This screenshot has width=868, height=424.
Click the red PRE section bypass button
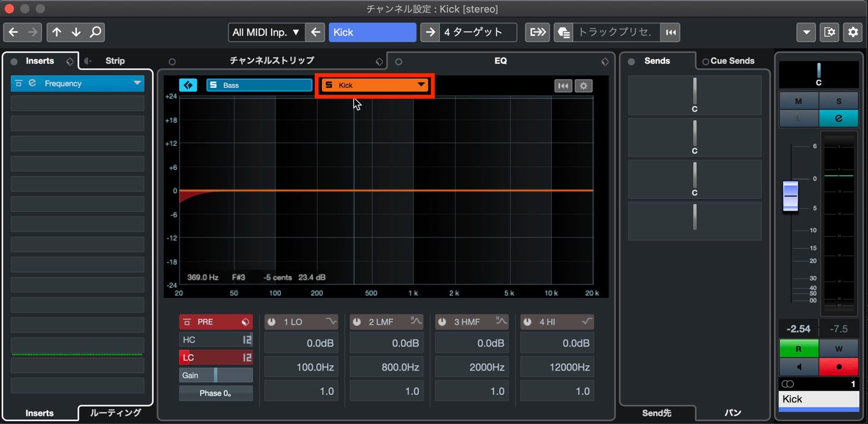(187, 322)
